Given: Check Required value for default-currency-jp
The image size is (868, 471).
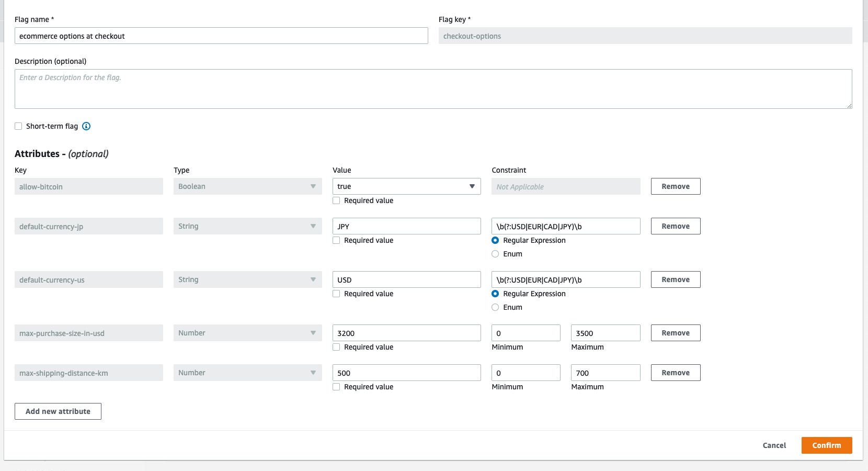Looking at the screenshot, I should (x=336, y=240).
